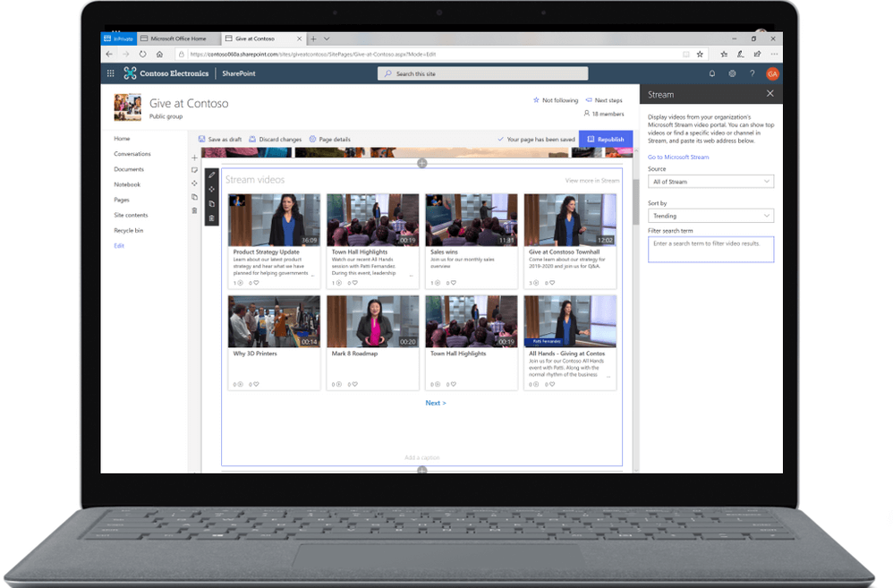Open Sales wins video thumbnail
This screenshot has height=588, width=893.
(x=472, y=220)
